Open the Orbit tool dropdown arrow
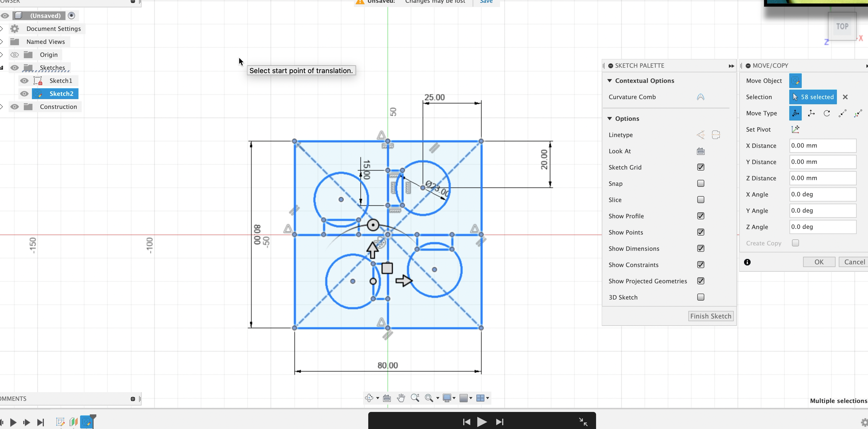Image resolution: width=868 pixels, height=429 pixels. point(377,398)
